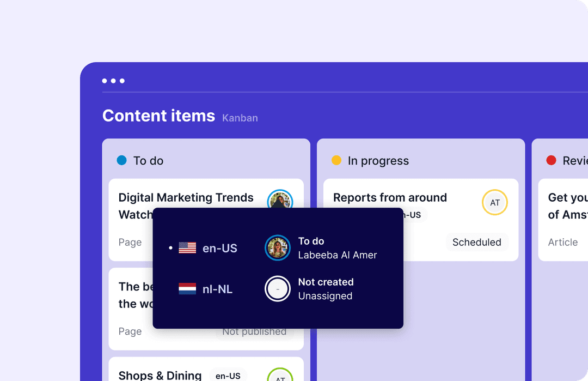
Task: Click the Not published status label
Action: [254, 331]
